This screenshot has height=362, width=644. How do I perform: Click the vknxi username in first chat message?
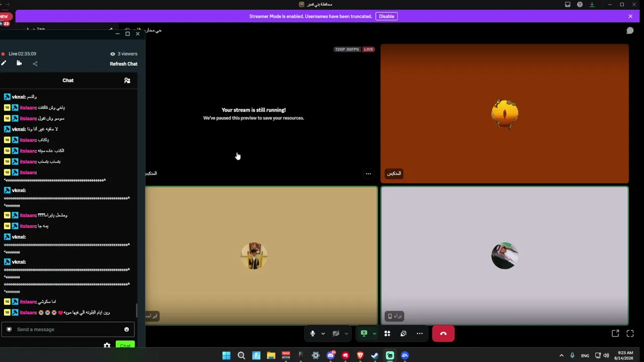pyautogui.click(x=18, y=97)
